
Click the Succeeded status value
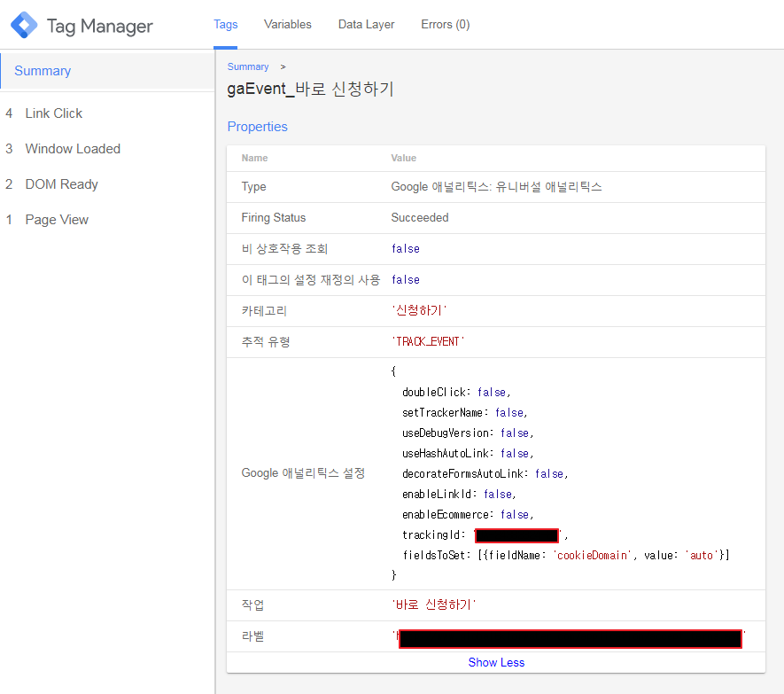click(x=420, y=218)
